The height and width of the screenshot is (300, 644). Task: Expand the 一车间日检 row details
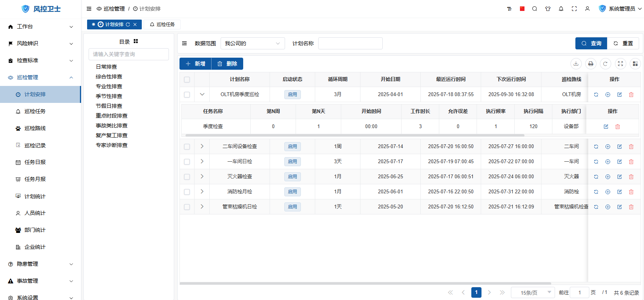click(202, 161)
